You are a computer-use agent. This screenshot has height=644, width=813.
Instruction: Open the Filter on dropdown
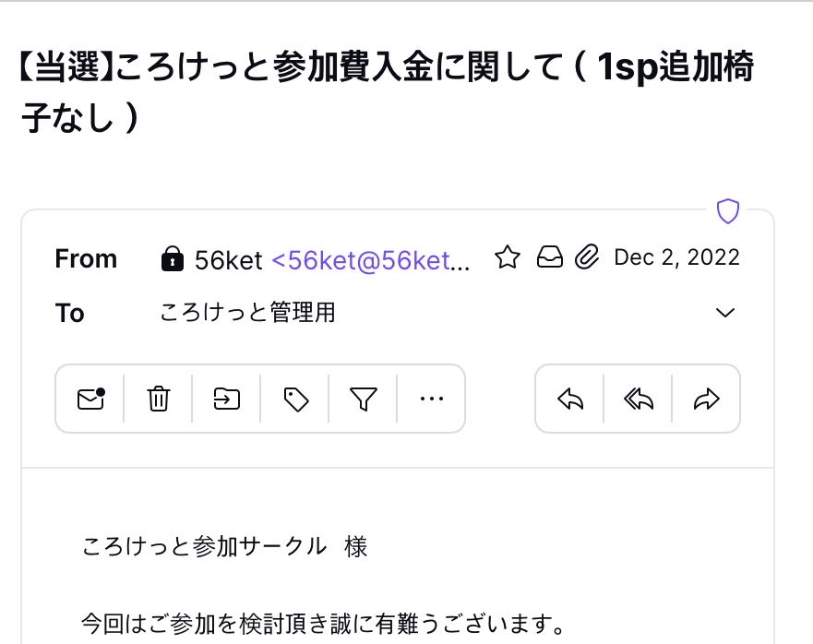coord(364,399)
